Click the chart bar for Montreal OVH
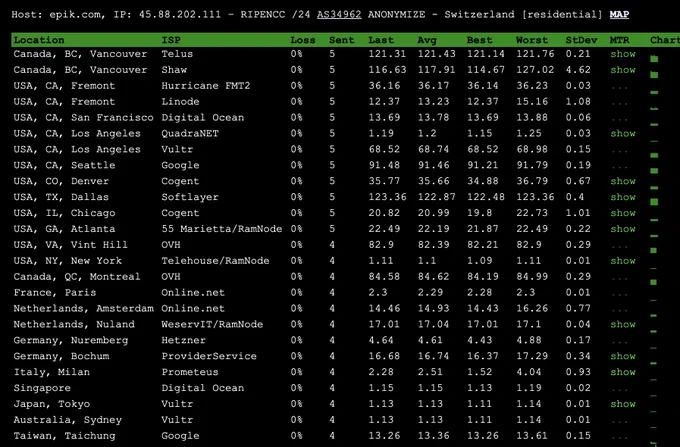This screenshot has width=680, height=447. point(654,282)
